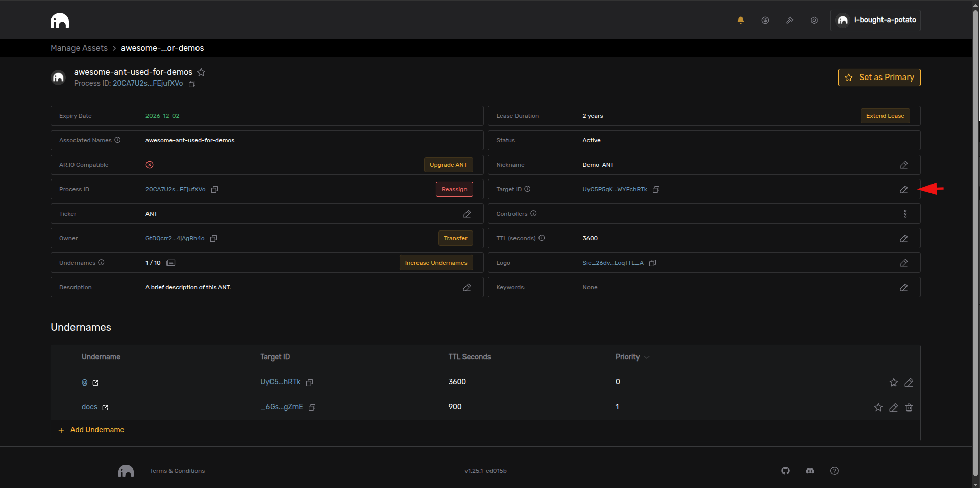Open the Discord link in footer
Image resolution: width=980 pixels, height=488 pixels.
pyautogui.click(x=810, y=471)
